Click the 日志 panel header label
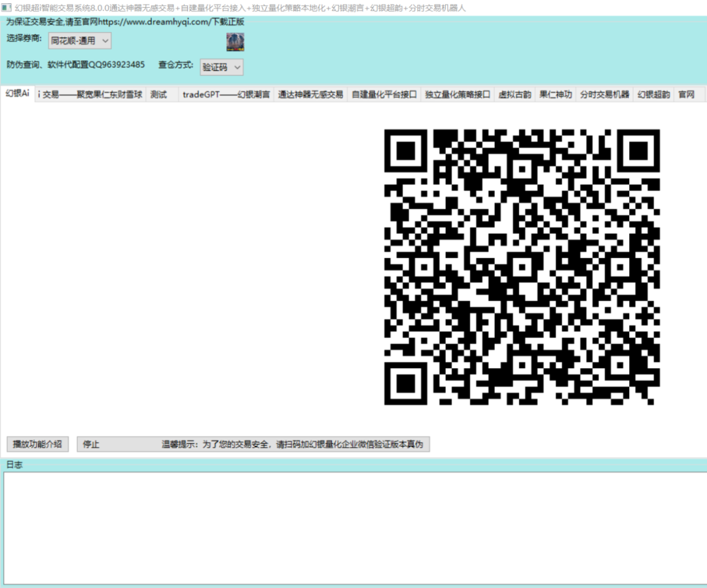This screenshot has height=588, width=707. 14,464
